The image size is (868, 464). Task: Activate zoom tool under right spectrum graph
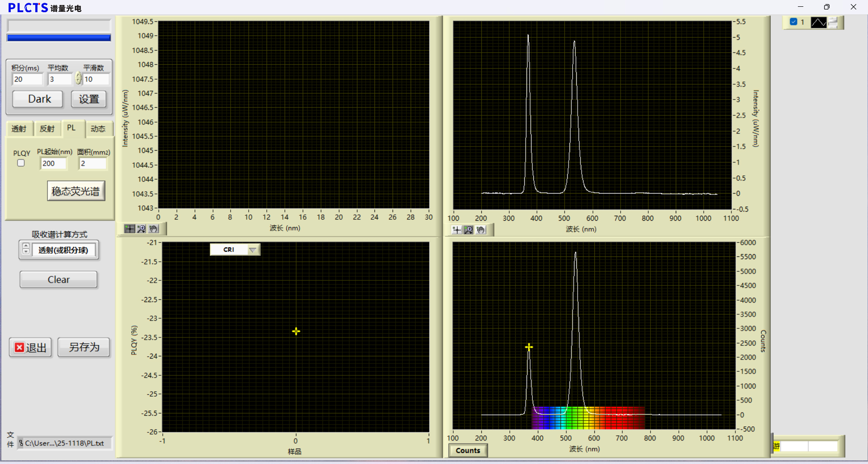pos(469,230)
